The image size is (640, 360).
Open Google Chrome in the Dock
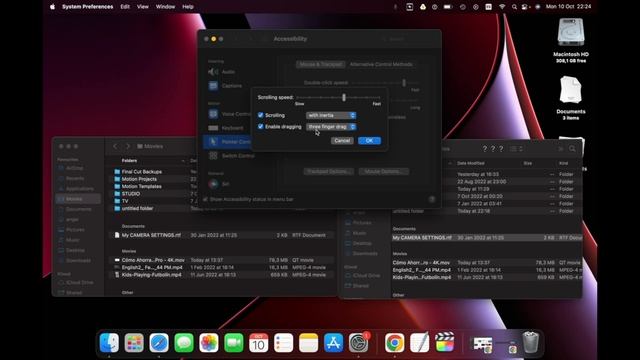tap(394, 342)
